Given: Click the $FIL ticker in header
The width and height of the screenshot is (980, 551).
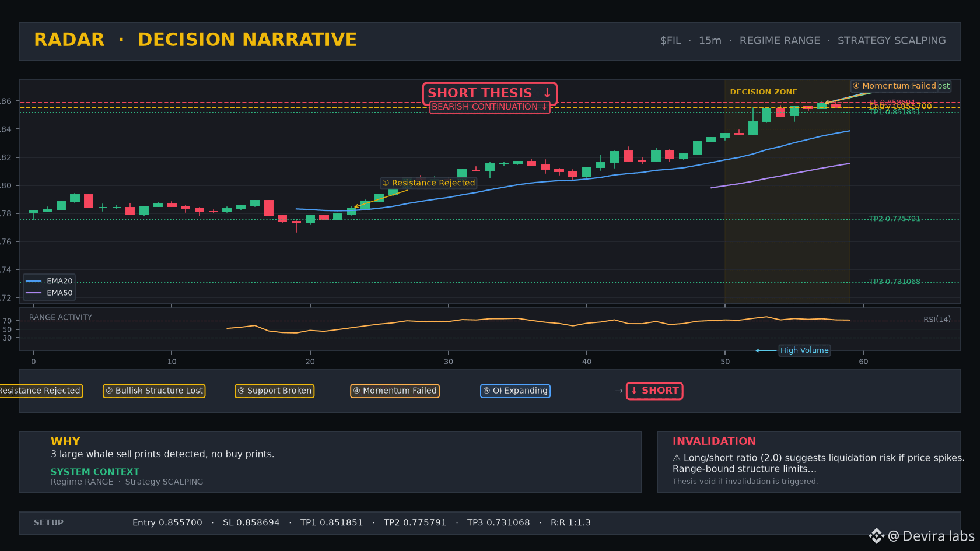Looking at the screenshot, I should tap(671, 41).
